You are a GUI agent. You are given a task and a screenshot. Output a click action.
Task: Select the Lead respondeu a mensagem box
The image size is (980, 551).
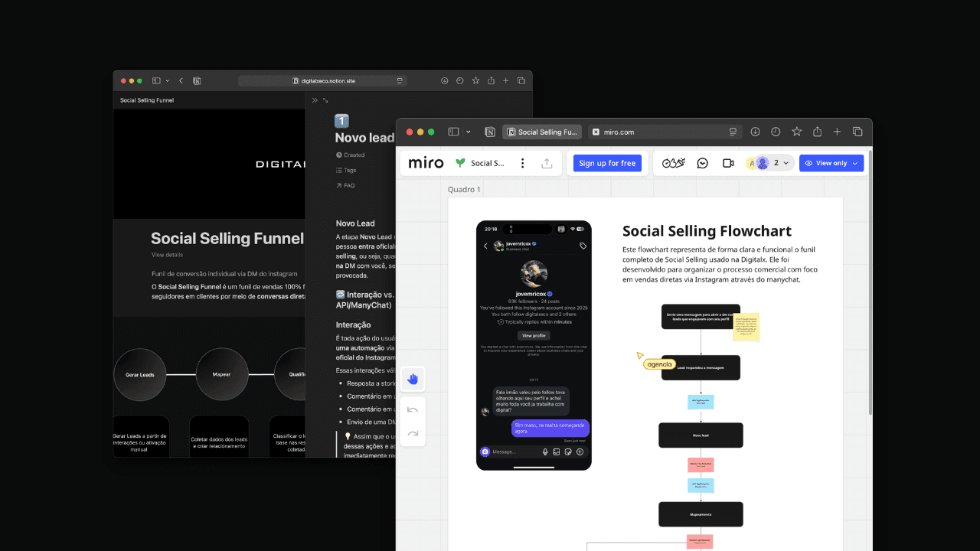tap(701, 367)
